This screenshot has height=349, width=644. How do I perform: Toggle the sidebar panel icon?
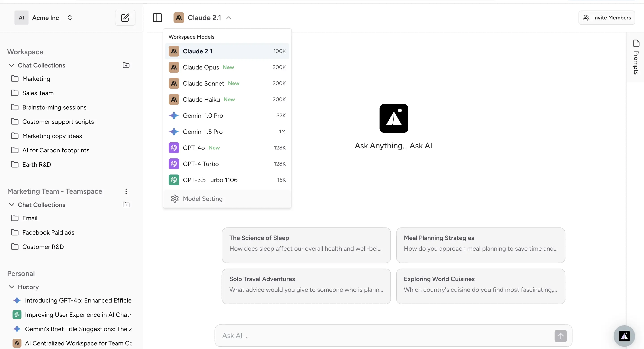coord(157,18)
